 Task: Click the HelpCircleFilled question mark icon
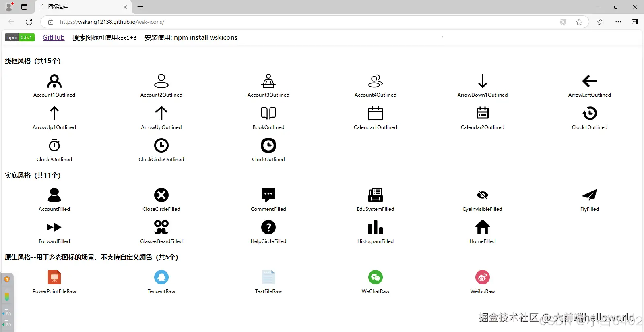[268, 227]
